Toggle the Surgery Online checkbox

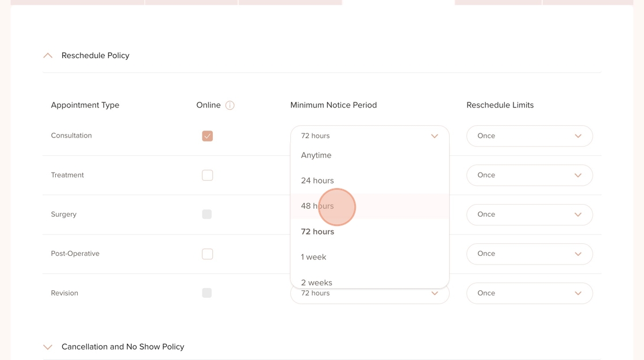[207, 215]
